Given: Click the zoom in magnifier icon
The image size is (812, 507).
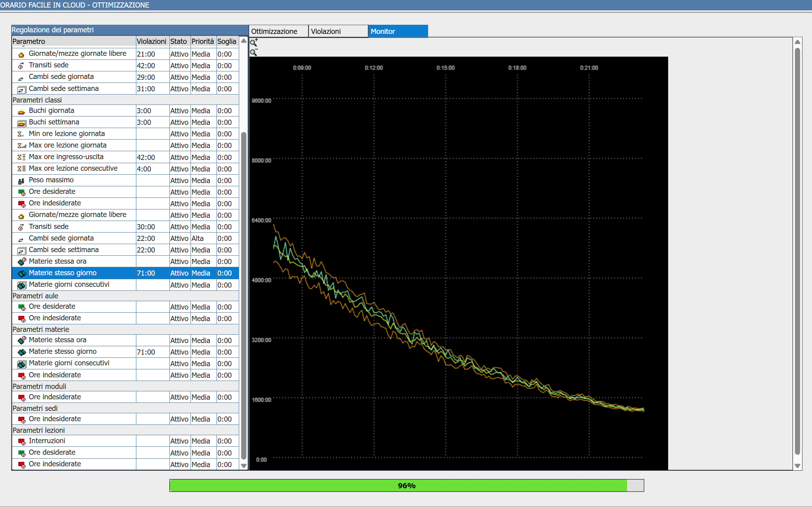Looking at the screenshot, I should click(254, 42).
